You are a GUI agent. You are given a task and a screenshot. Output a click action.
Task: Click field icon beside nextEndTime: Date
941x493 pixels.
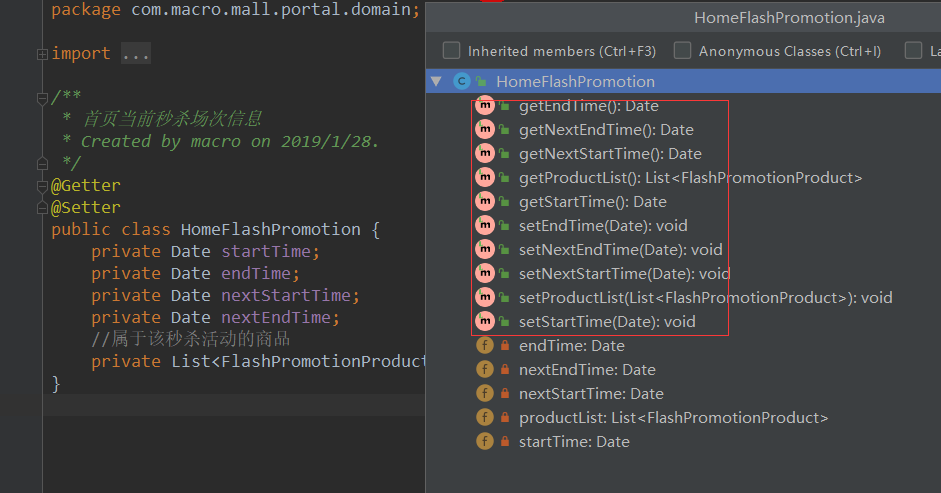coord(485,370)
